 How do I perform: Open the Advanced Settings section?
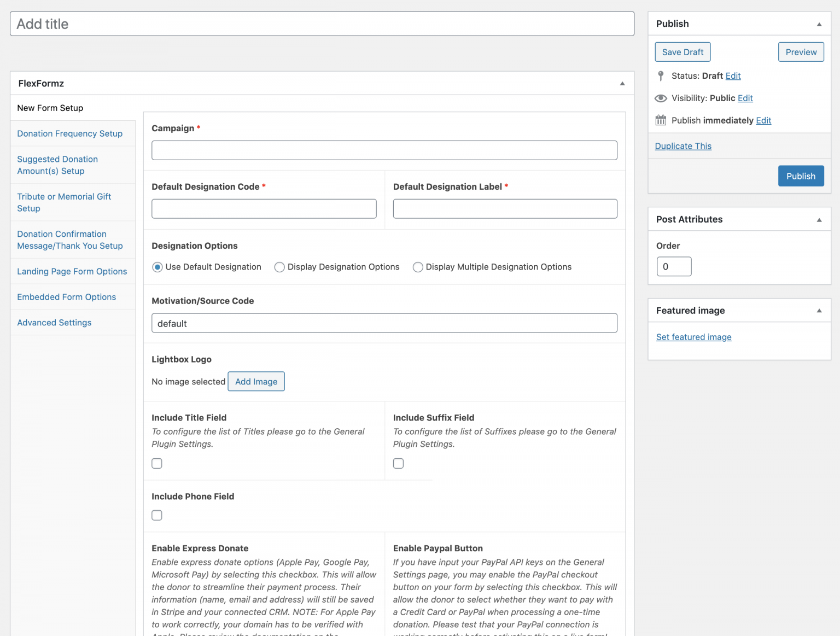54,323
